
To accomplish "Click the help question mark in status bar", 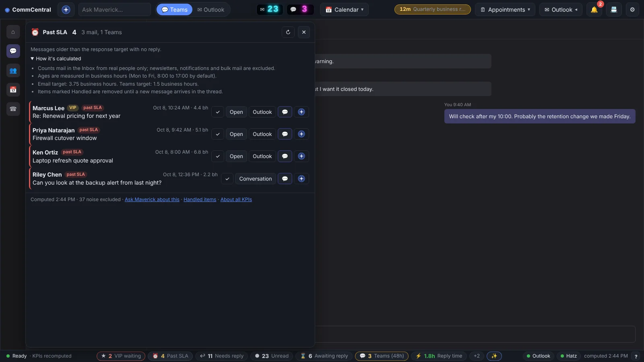I will click(x=636, y=356).
